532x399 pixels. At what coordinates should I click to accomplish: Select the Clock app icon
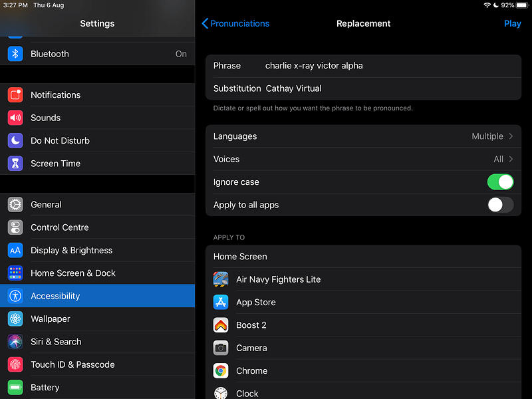click(x=221, y=393)
